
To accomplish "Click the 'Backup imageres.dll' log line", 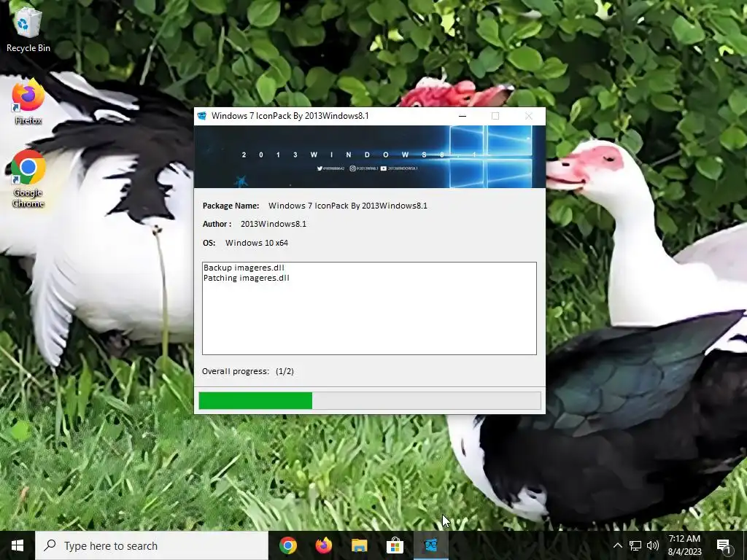I will 244,268.
